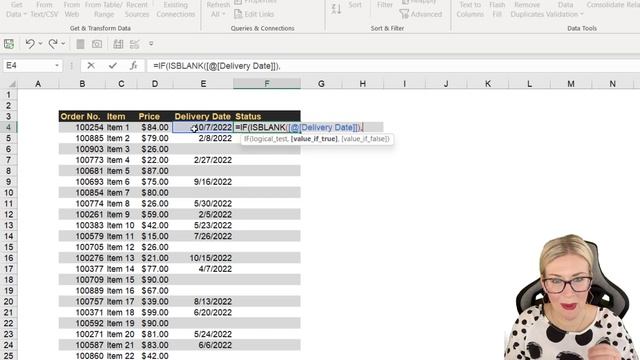Click order number 100587 cell

tap(82, 345)
